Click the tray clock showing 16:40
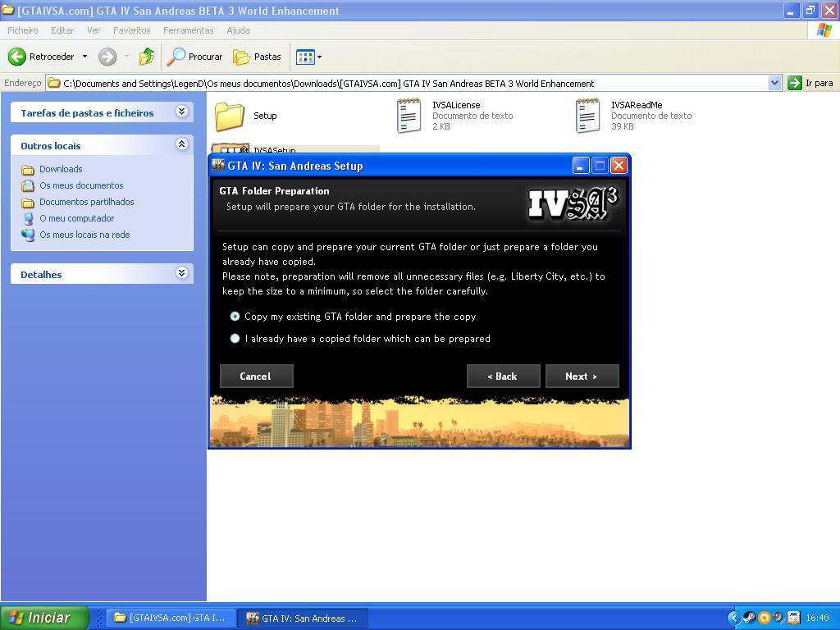 click(x=817, y=618)
